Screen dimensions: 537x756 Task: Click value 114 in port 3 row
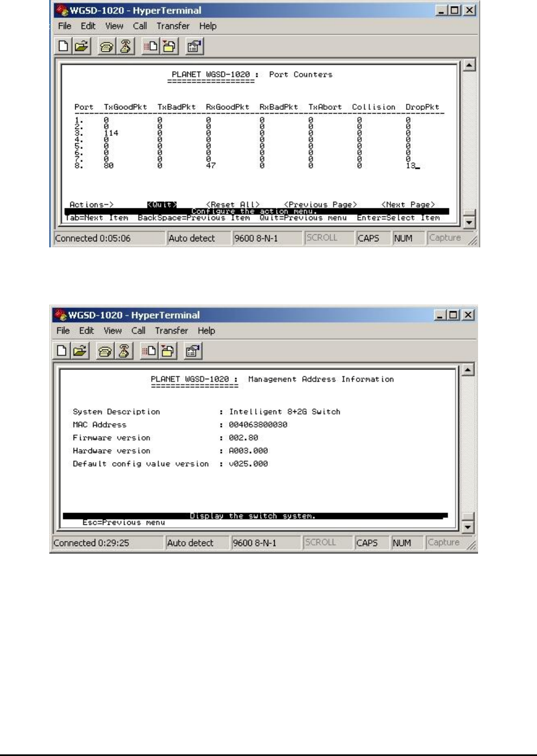click(x=111, y=133)
